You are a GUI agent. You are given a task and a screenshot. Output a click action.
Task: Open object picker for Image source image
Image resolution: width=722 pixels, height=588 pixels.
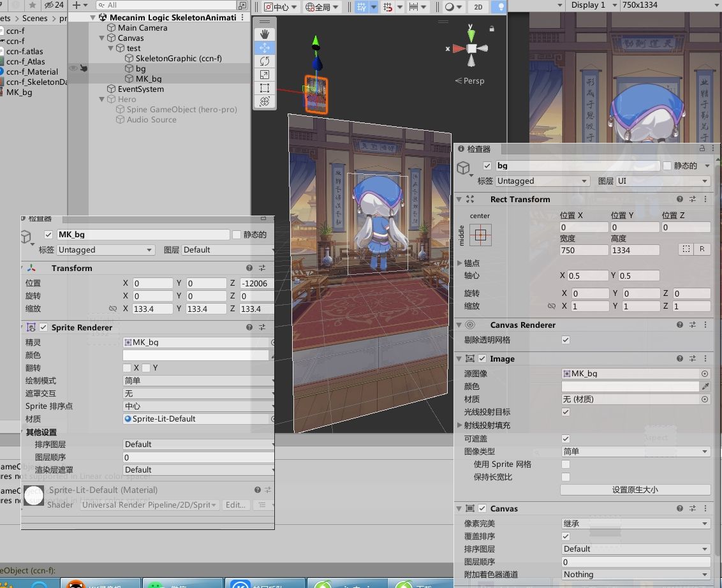click(705, 374)
